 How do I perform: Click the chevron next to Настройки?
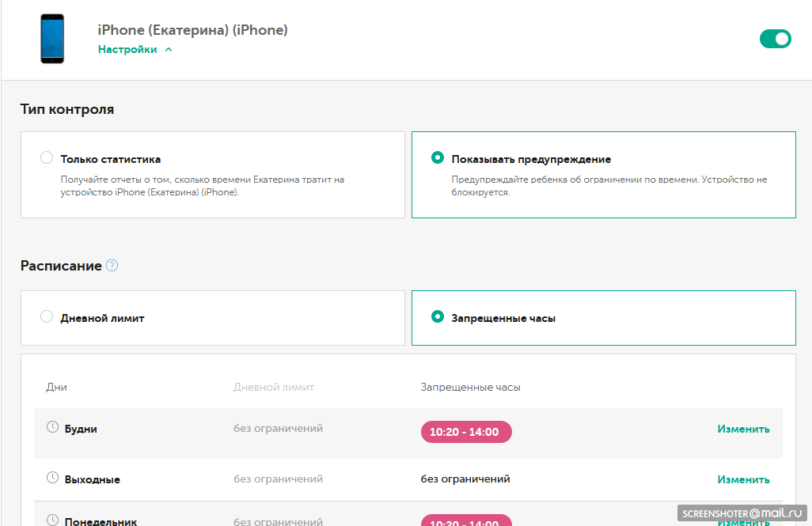(168, 49)
